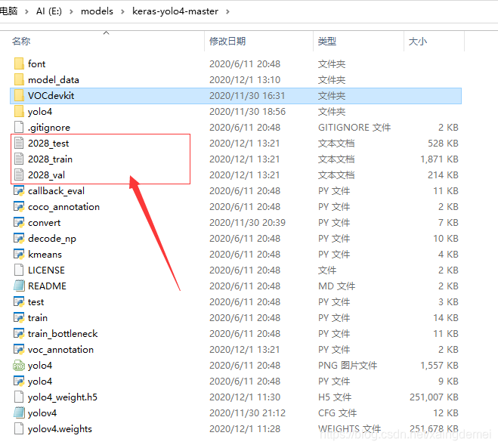
Task: Select the font folder icon
Action: click(x=19, y=63)
